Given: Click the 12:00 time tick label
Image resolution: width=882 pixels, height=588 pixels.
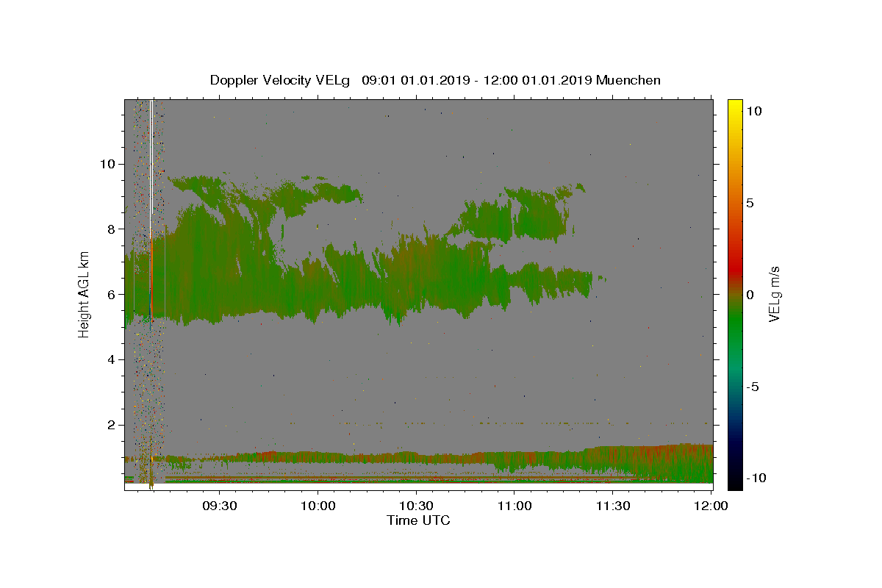Looking at the screenshot, I should 711,506.
